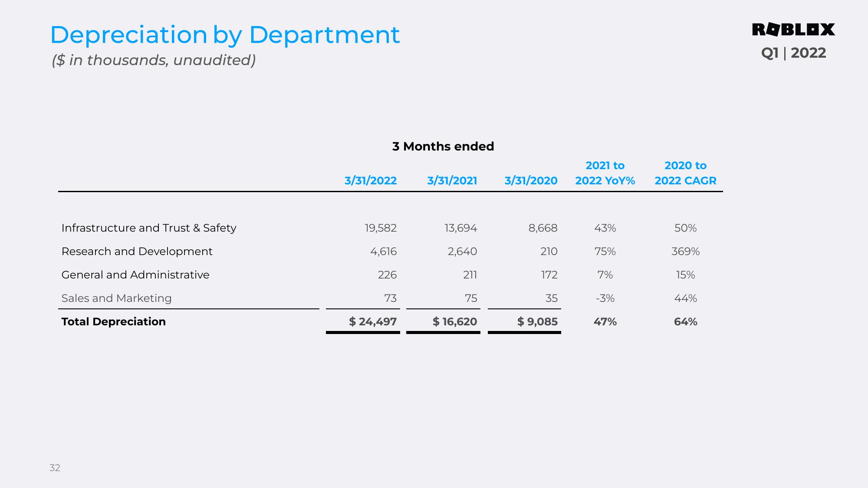Click the value 211
868x488 pixels.
click(470, 275)
